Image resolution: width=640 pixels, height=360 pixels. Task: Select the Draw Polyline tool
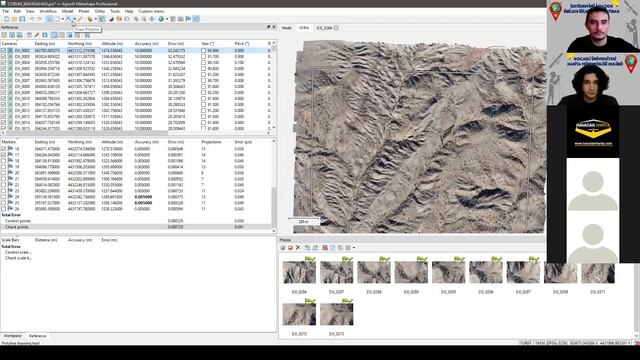(69, 19)
